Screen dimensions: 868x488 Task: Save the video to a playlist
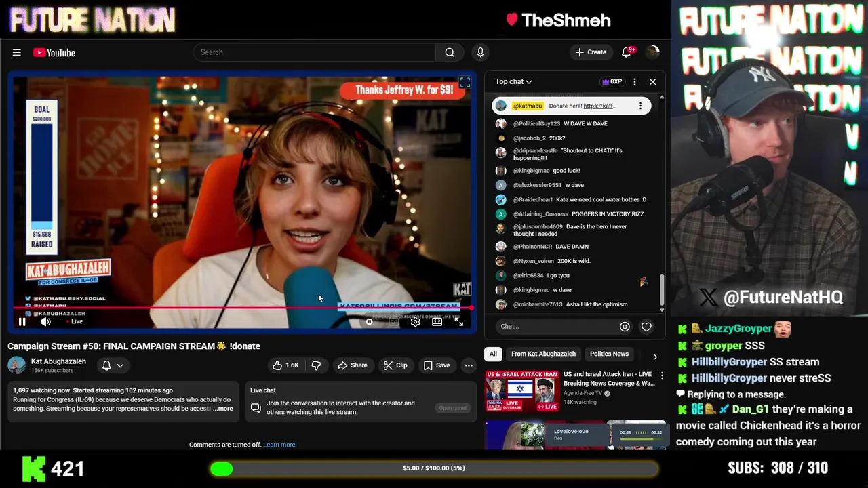437,365
